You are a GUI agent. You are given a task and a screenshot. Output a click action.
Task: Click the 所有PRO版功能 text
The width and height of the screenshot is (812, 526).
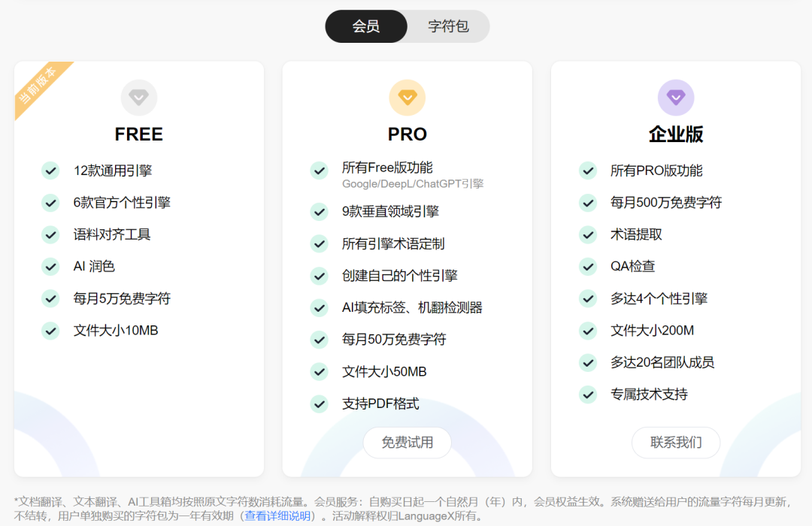[x=656, y=171]
